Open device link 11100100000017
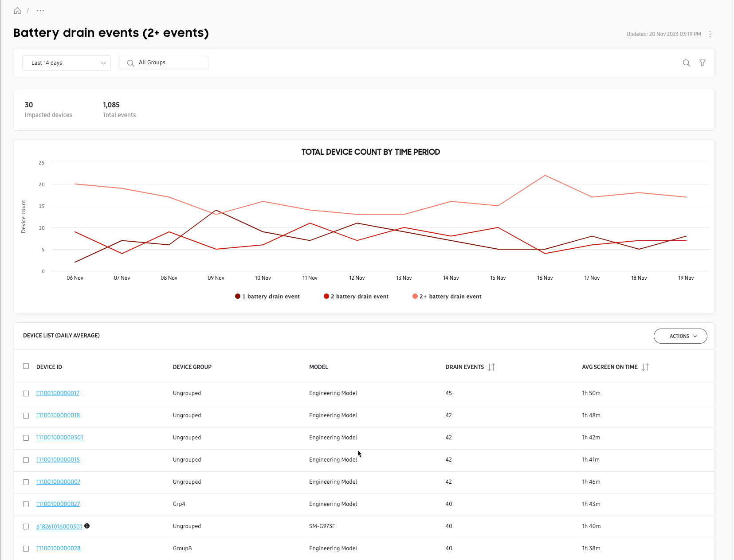 [x=58, y=393]
